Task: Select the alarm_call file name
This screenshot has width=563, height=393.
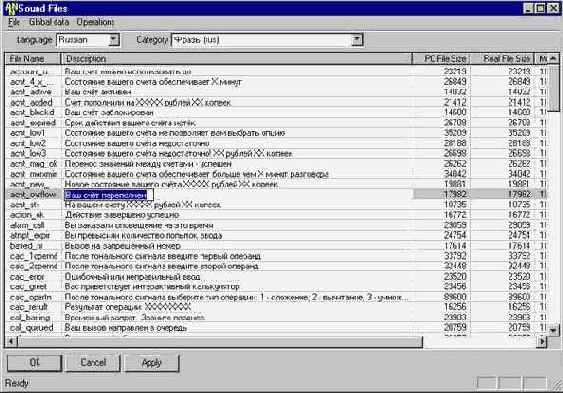Action: point(27,225)
